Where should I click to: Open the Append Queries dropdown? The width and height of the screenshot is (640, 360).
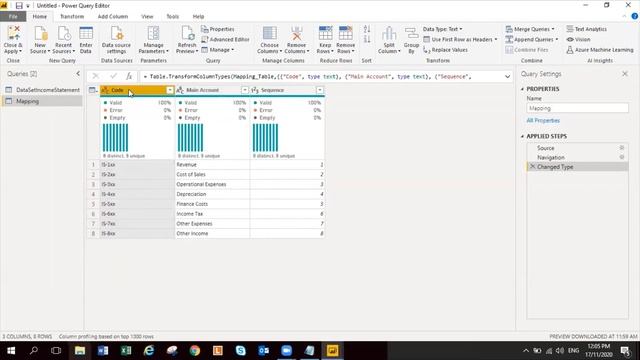(531, 40)
